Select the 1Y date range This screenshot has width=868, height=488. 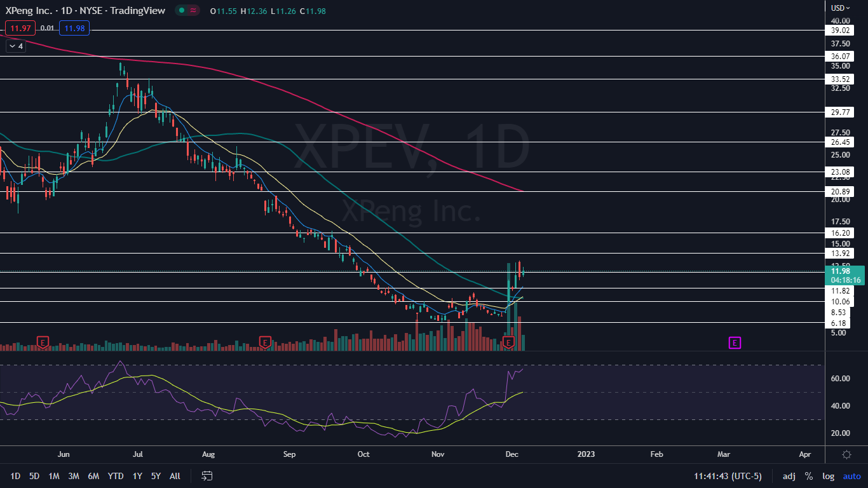coord(137,476)
